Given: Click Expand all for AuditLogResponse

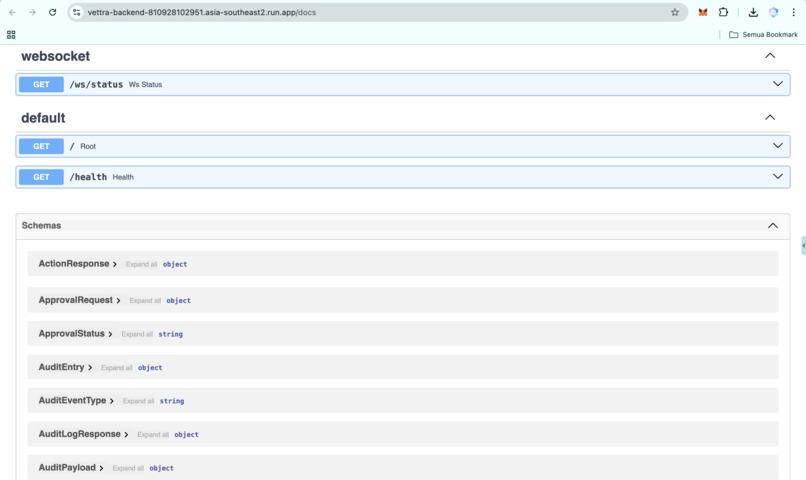Looking at the screenshot, I should [x=153, y=435].
